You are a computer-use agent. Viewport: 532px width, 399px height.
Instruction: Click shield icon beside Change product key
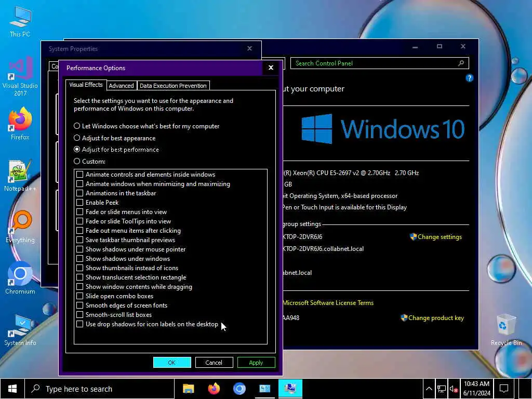click(x=404, y=318)
